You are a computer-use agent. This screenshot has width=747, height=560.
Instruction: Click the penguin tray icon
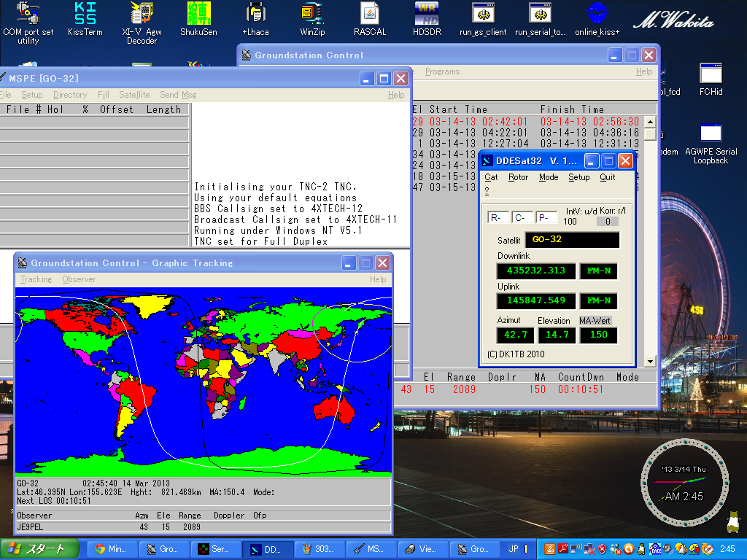642,549
